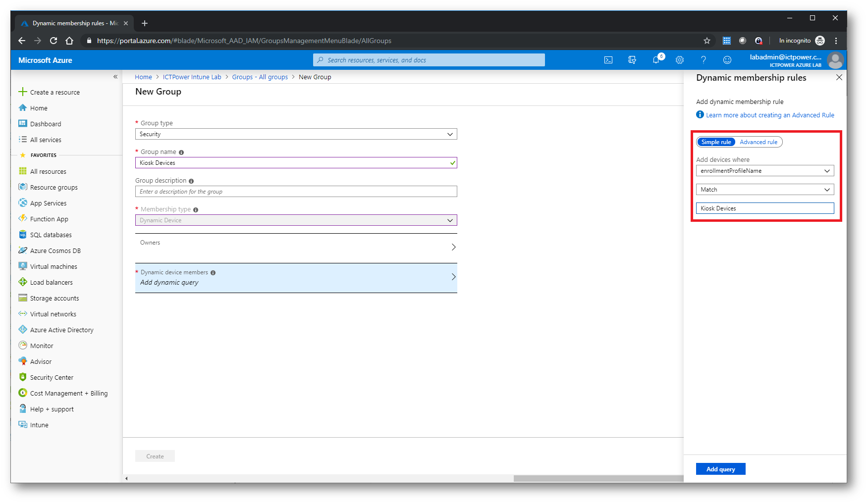Image resolution: width=868 pixels, height=504 pixels.
Task: Open Azure Cosmos DB
Action: (x=55, y=251)
